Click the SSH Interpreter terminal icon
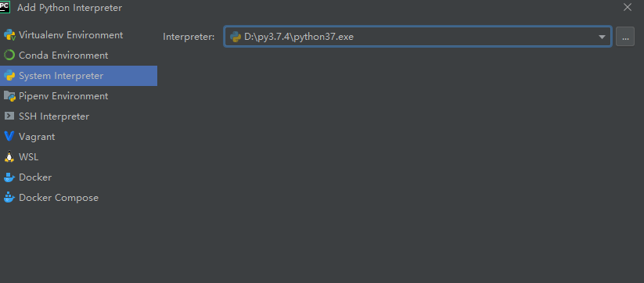Viewport: 644px width, 283px height. click(9, 116)
